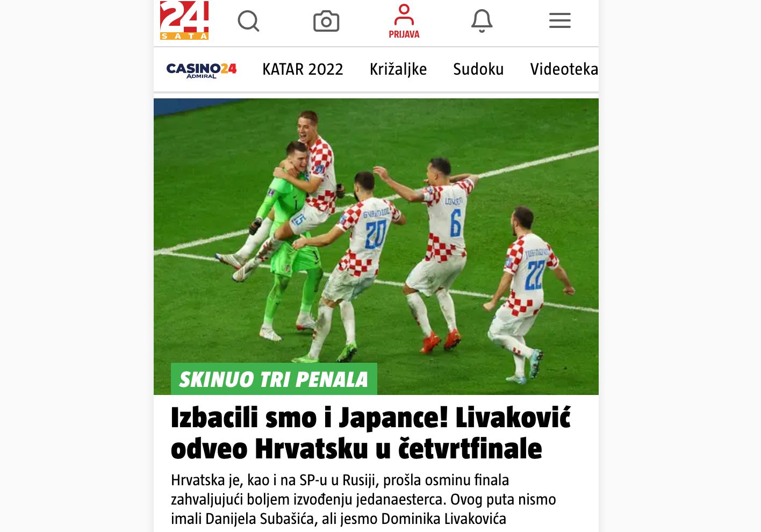This screenshot has height=532, width=761.
Task: Click the headline line odveo Hrvatsku u četvrtfinale
Action: point(356,449)
